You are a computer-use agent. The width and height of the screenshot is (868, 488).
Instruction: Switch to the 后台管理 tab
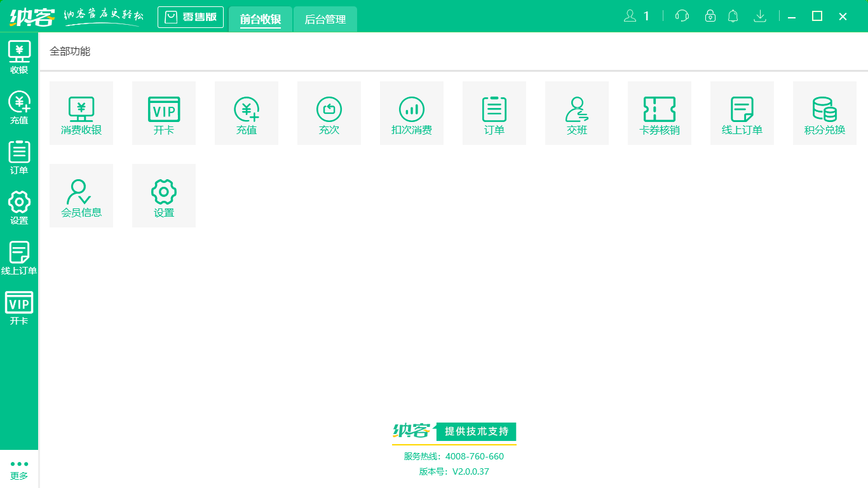point(325,19)
